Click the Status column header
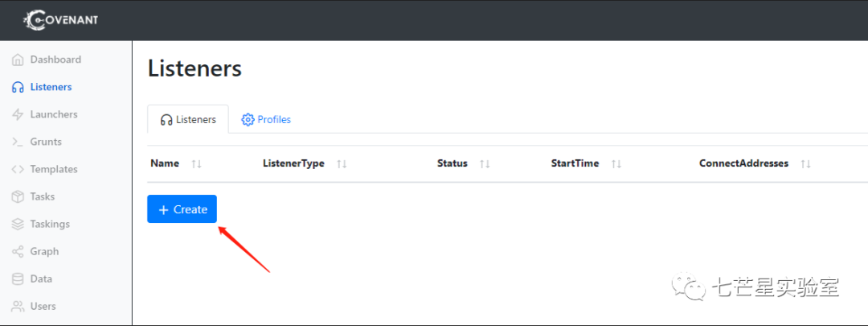 tap(452, 163)
